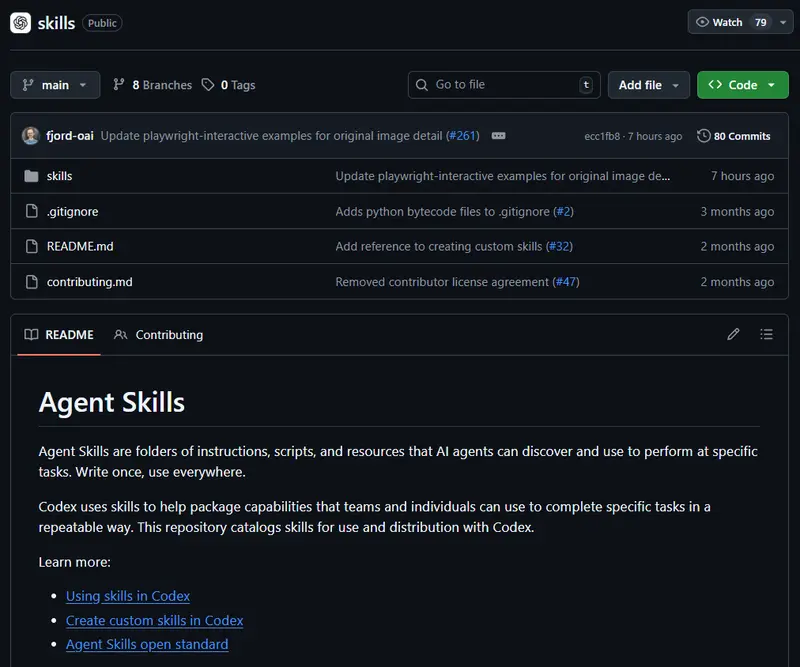Click the tags icon showing 0 Tags
Image resolution: width=800 pixels, height=667 pixels.
(207, 85)
